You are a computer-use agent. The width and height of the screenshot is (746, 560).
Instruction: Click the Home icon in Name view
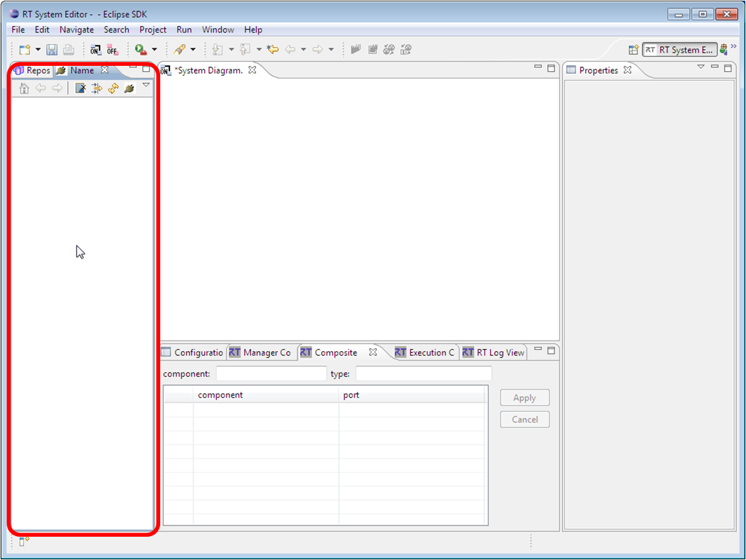point(24,88)
